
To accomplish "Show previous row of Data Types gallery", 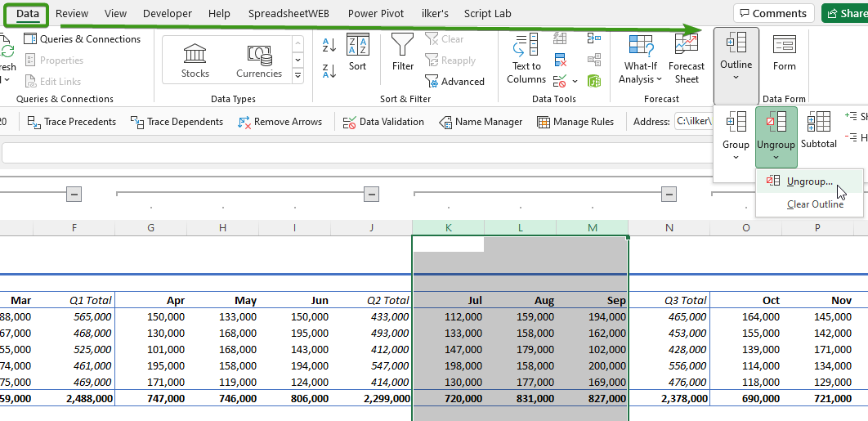I will point(298,44).
